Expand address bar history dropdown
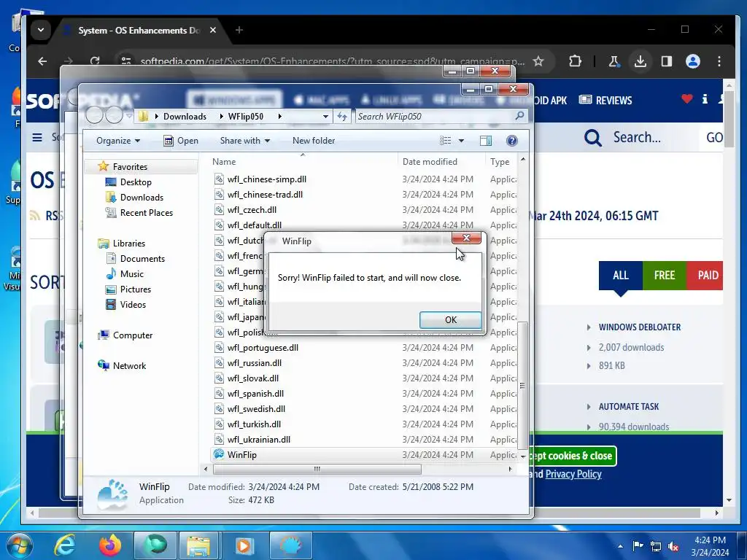The image size is (747, 560). (325, 116)
